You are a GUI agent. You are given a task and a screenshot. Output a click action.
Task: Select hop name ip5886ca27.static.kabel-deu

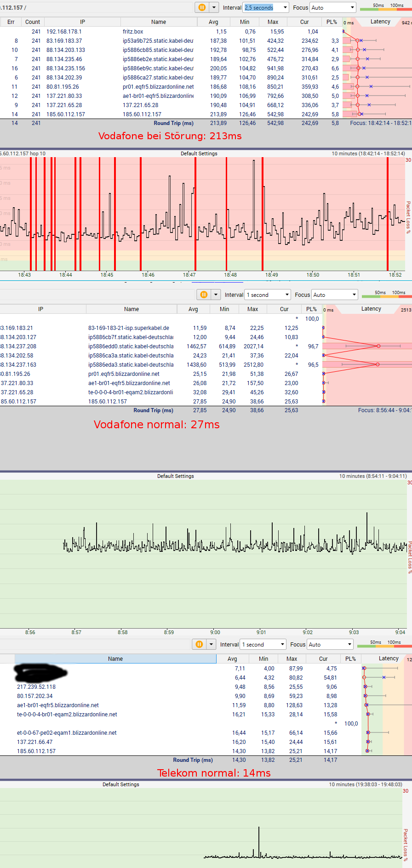158,78
